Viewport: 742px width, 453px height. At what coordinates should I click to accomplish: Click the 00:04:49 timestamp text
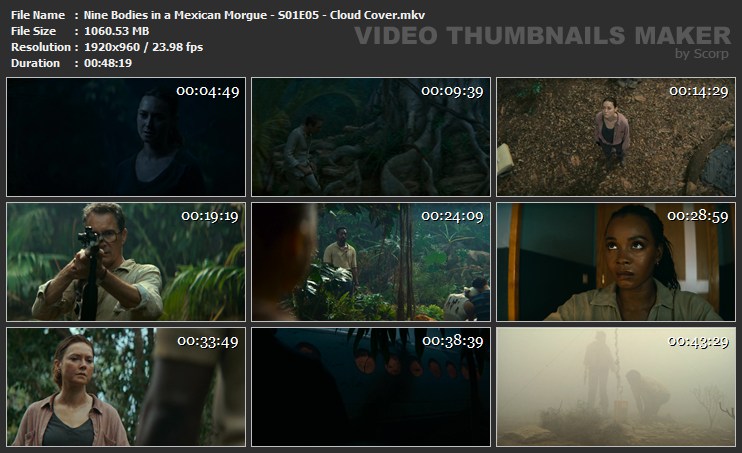tap(208, 91)
